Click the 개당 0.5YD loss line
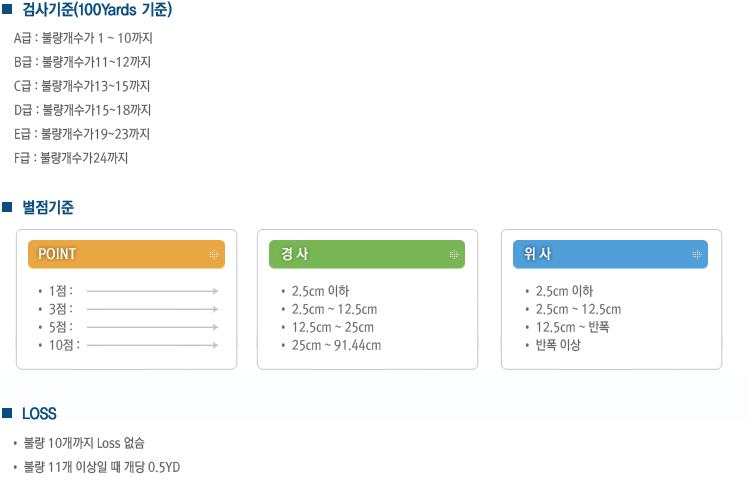Image resolution: width=749 pixels, height=504 pixels. point(102,467)
